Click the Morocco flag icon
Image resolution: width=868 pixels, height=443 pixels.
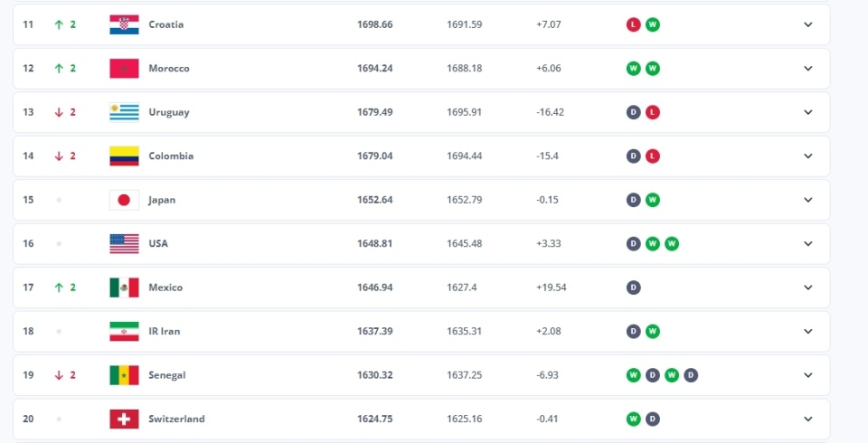coord(124,69)
